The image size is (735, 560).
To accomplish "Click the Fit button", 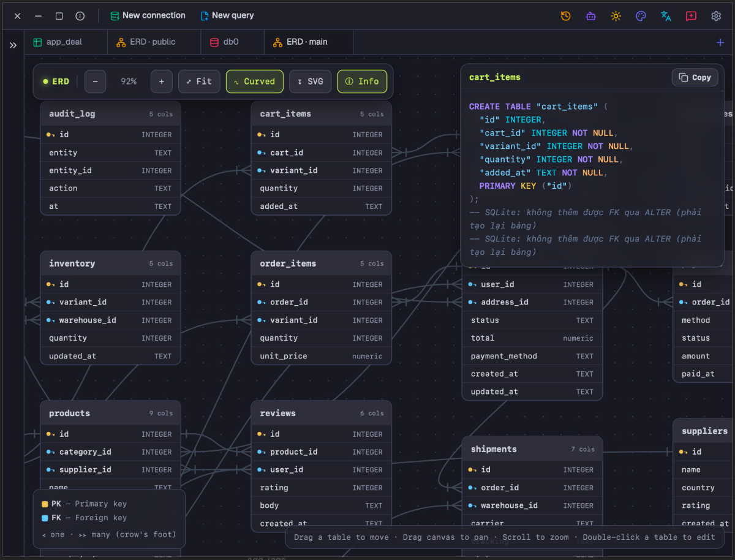I will coord(199,81).
